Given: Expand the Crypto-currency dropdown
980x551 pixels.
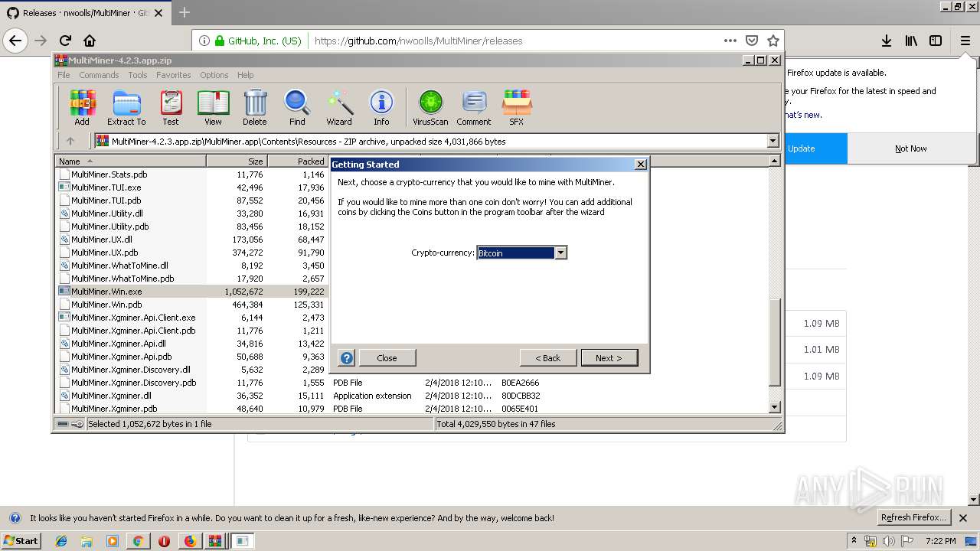Looking at the screenshot, I should pyautogui.click(x=561, y=253).
